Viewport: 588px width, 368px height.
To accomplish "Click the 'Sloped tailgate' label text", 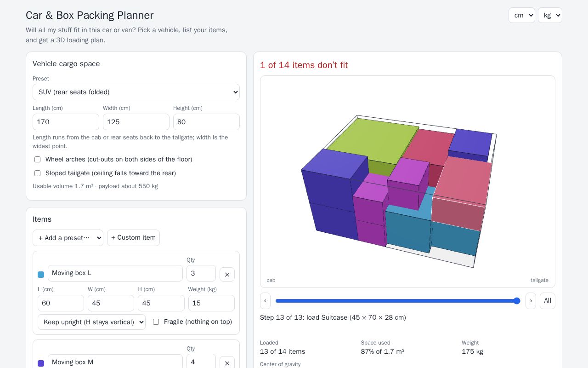I will (x=111, y=173).
